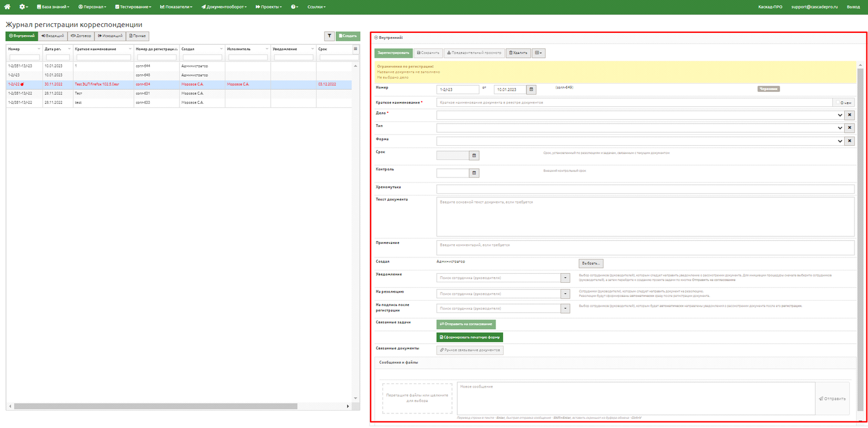Screen dimensions: 868x428
Task: Switch to the Исходящий tab
Action: coord(110,36)
